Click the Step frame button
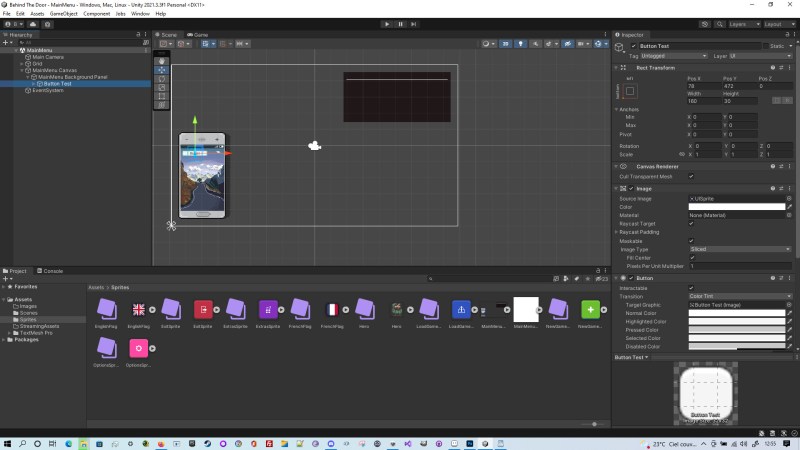The height and width of the screenshot is (450, 800). tap(414, 24)
